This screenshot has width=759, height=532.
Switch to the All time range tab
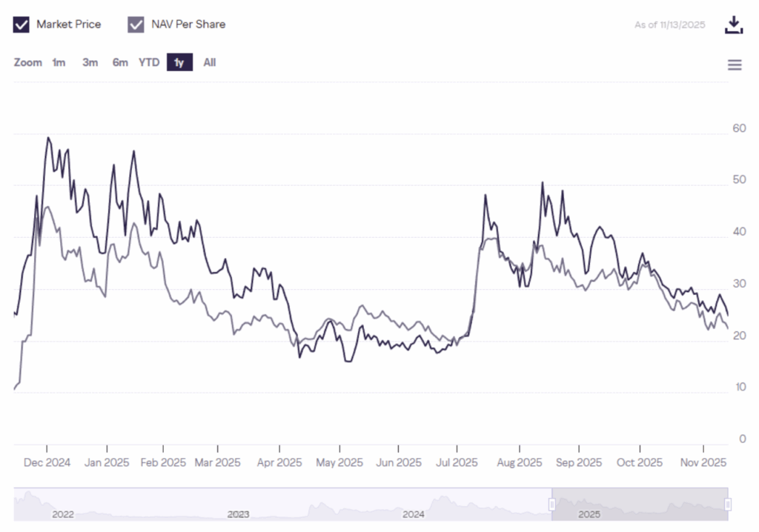209,62
